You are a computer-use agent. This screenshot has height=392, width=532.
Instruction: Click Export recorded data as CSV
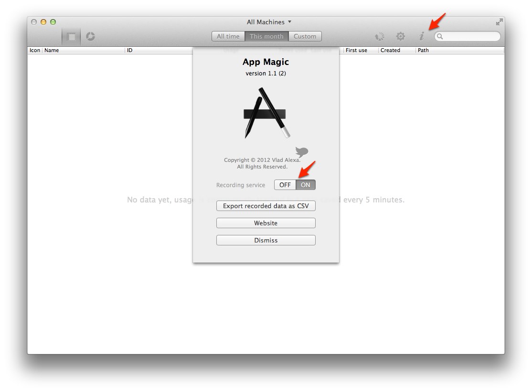coord(266,206)
